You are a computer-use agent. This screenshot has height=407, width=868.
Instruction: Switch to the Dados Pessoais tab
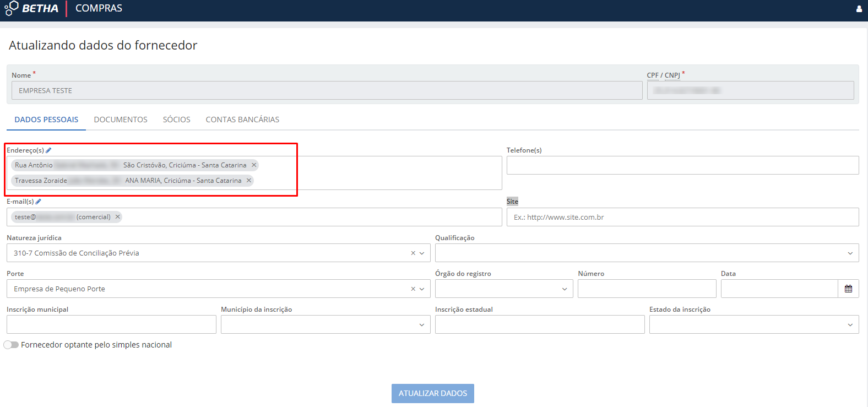[46, 120]
